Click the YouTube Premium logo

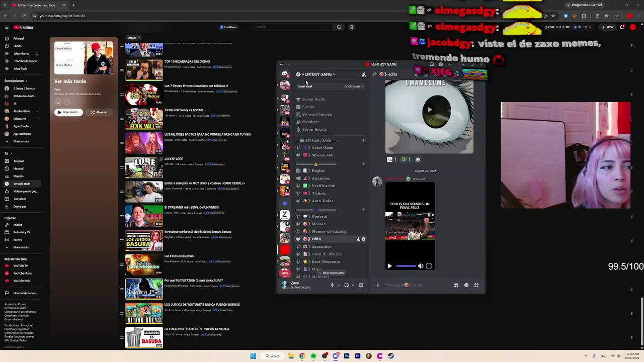[x=23, y=28]
